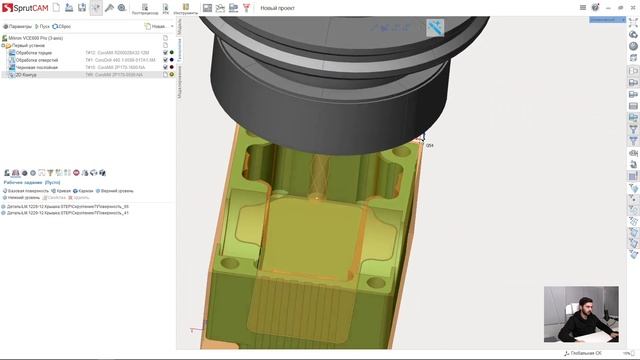Click the Сброс reset button
Screen dimensions: 640x360
62,26
